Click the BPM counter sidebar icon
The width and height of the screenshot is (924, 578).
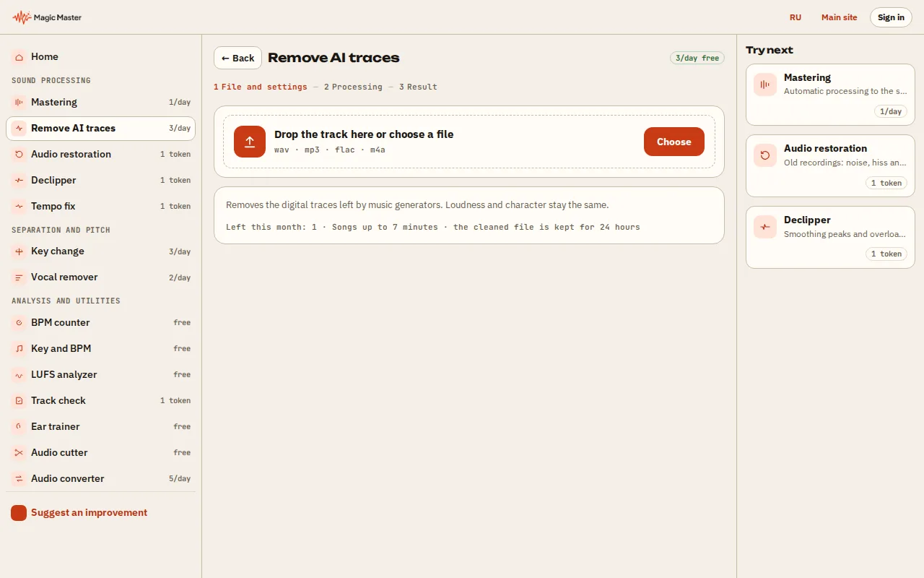pos(19,322)
